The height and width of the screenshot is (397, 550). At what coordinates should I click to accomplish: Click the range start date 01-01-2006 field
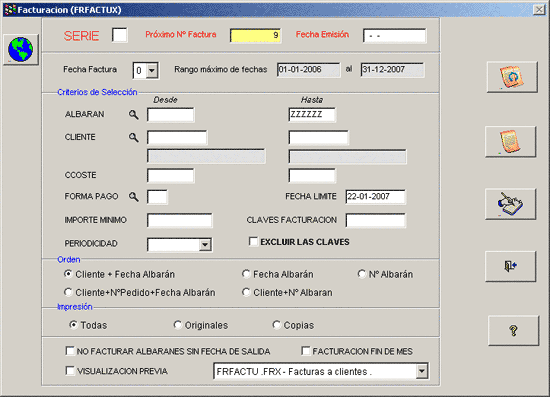[308, 70]
